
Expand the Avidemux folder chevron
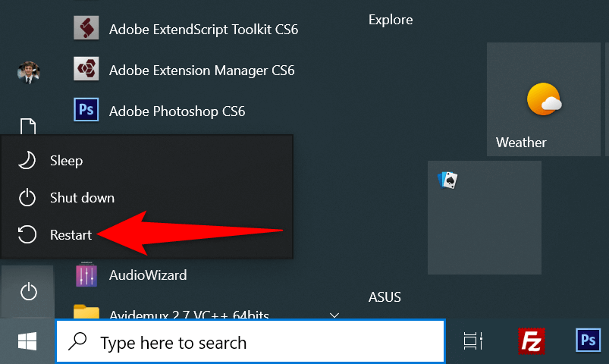click(334, 313)
